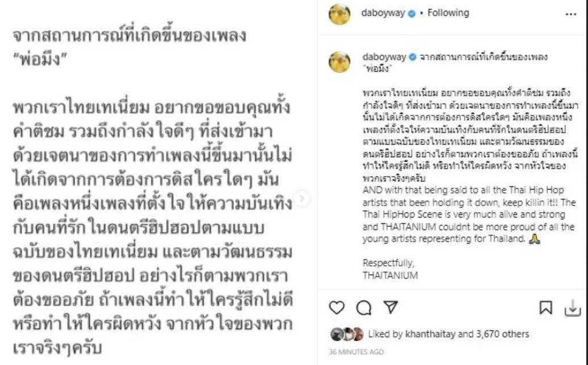Image resolution: width=588 pixels, height=365 pixels.
Task: Click the verified badge in the caption
Action: tap(412, 57)
